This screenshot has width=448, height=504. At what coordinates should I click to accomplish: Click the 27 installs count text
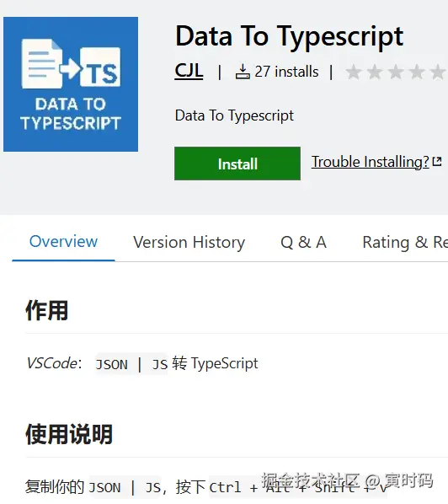tap(286, 72)
